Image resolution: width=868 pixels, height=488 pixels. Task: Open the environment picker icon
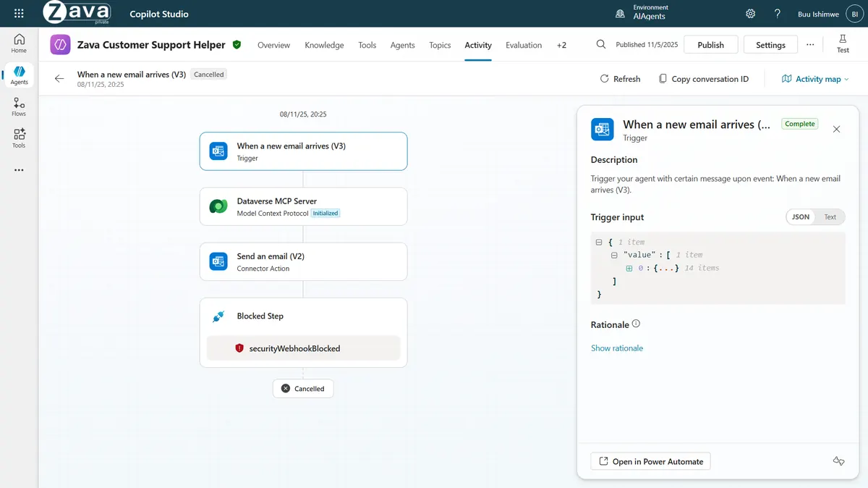[x=620, y=14]
